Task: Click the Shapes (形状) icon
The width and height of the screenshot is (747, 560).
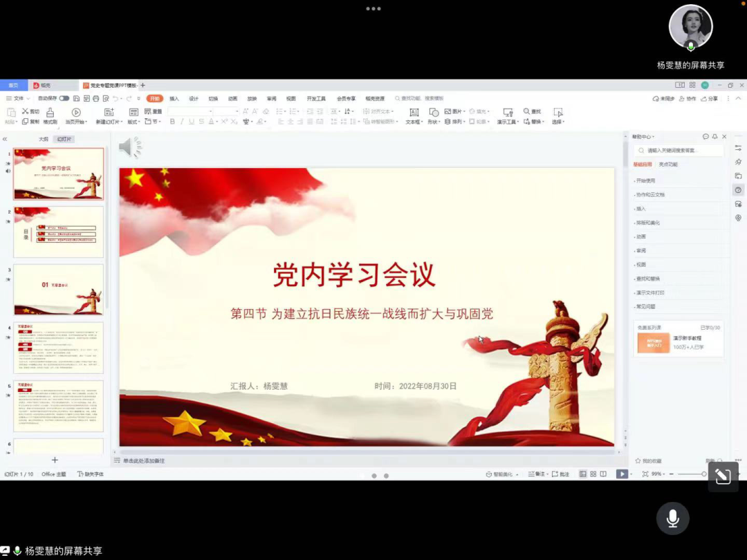Action: pos(434,113)
